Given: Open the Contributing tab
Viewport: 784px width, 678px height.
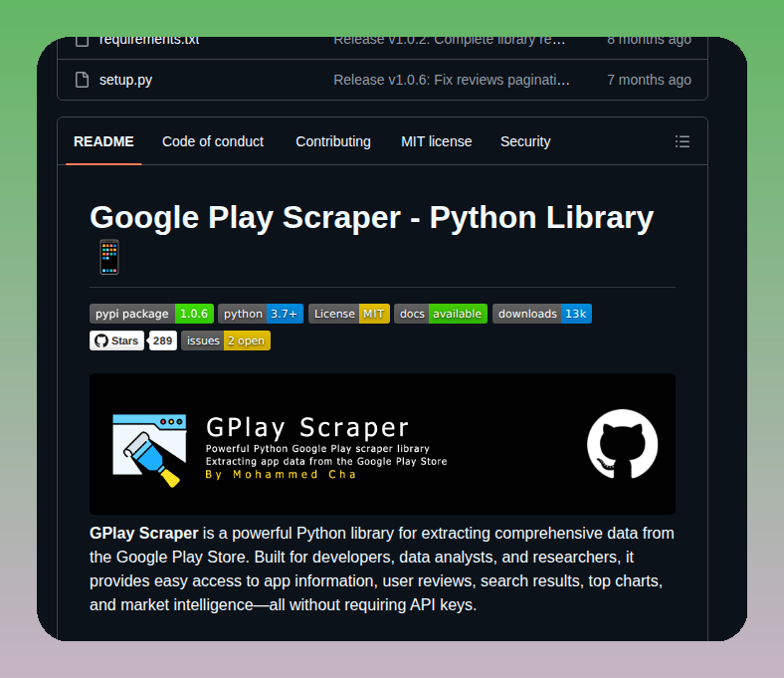Looking at the screenshot, I should [x=333, y=141].
